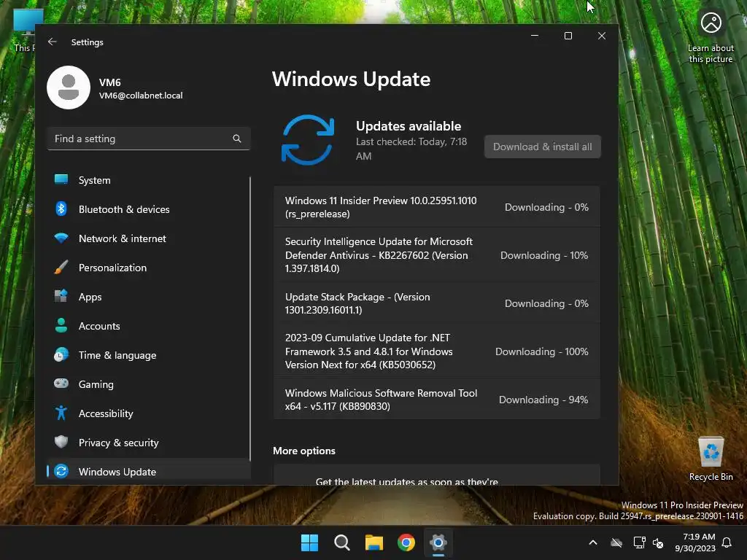Viewport: 747px width, 560px height.
Task: Click the Personalization paintbrush icon
Action: pos(61,267)
